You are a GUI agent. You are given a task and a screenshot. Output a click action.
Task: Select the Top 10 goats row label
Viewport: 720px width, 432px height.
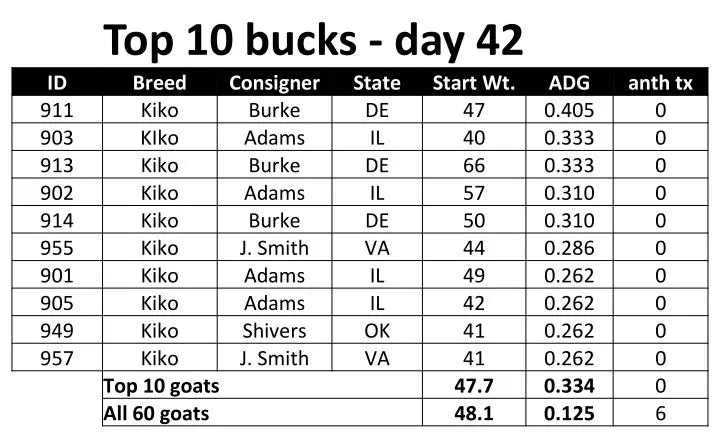tap(161, 386)
